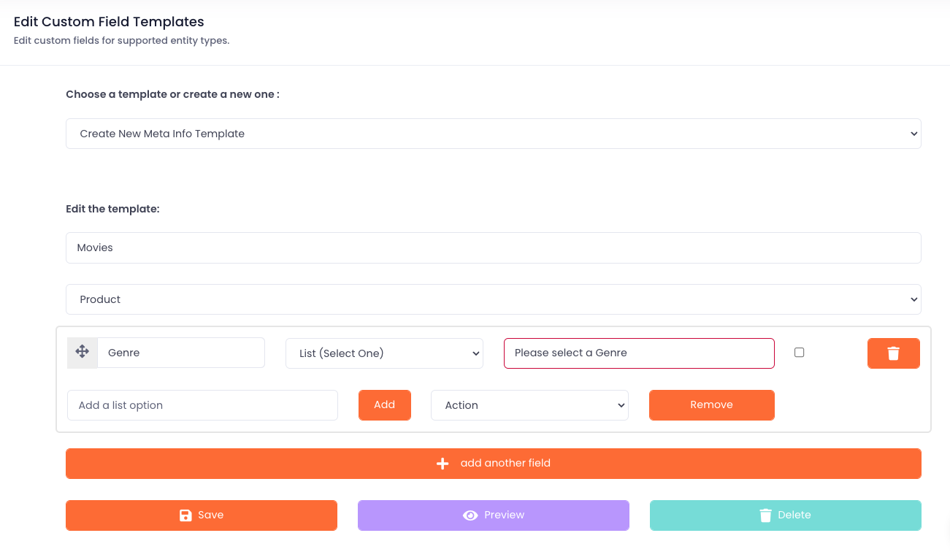Click the Please select a Genre input
This screenshot has height=560, width=950.
[x=639, y=353]
